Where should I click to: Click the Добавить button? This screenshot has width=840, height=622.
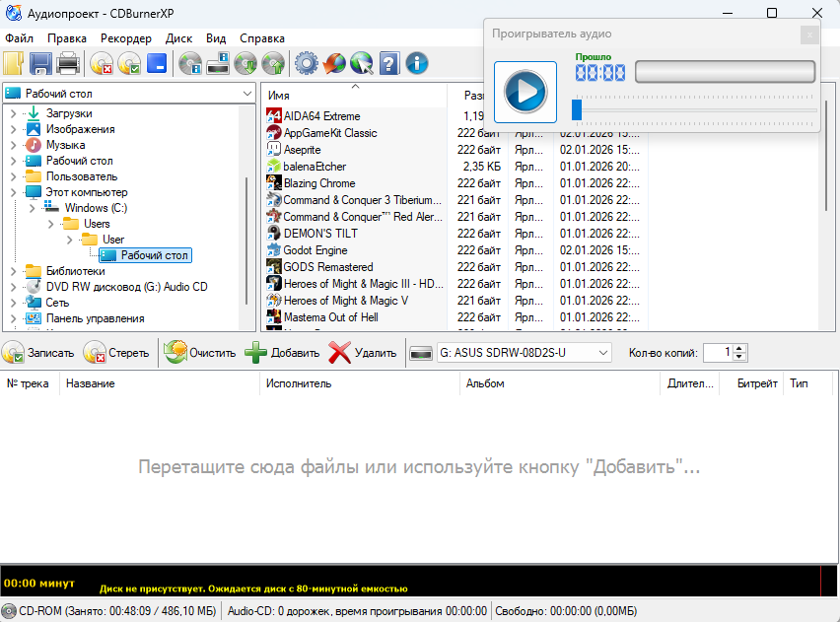[x=283, y=353]
